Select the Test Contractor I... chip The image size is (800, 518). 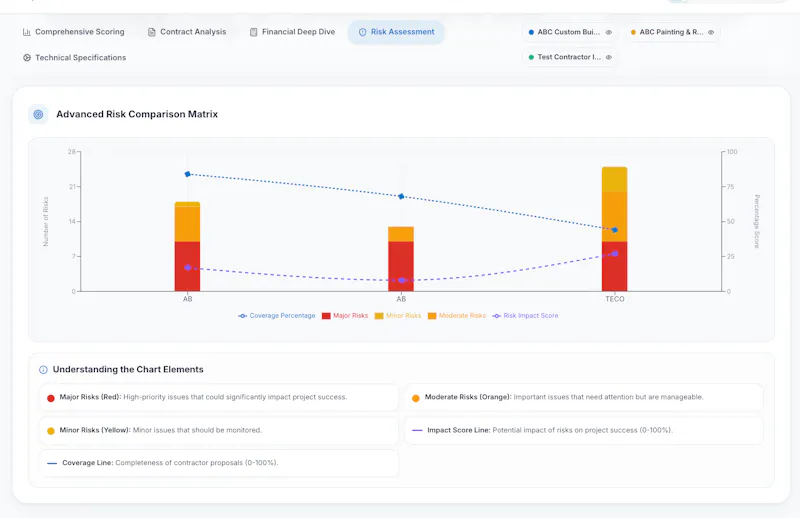click(x=570, y=57)
